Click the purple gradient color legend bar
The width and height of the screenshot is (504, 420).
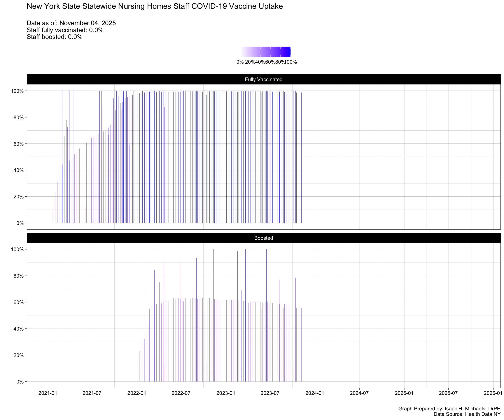[x=266, y=52]
